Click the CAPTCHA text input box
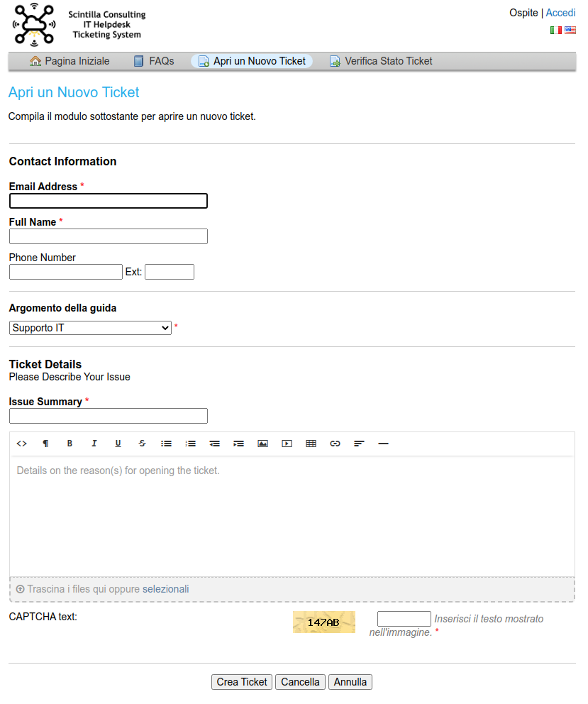Screen dimensions: 588x704 click(x=404, y=619)
